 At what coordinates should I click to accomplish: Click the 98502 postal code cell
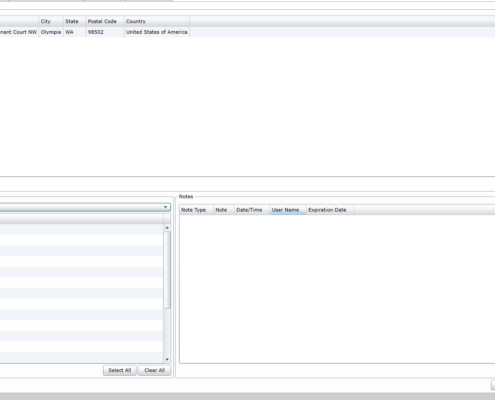click(x=105, y=32)
